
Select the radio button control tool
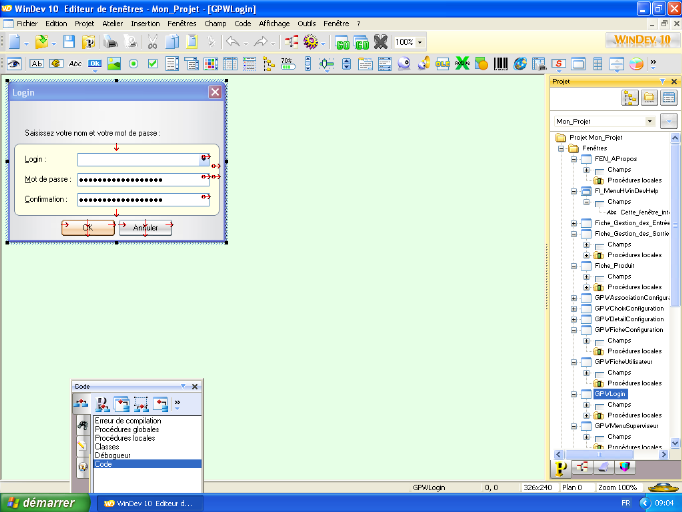[133, 64]
